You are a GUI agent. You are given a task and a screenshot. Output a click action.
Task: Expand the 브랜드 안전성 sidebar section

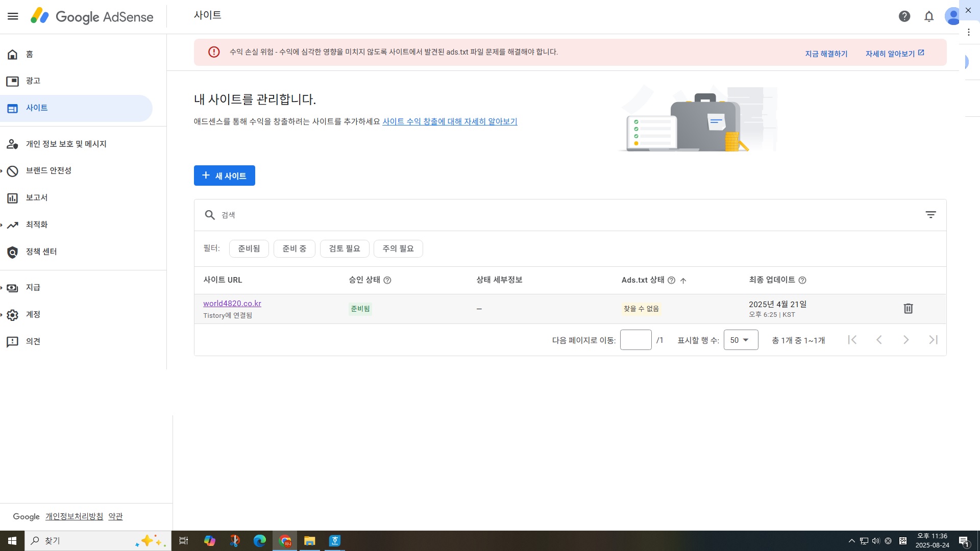[x=48, y=170]
